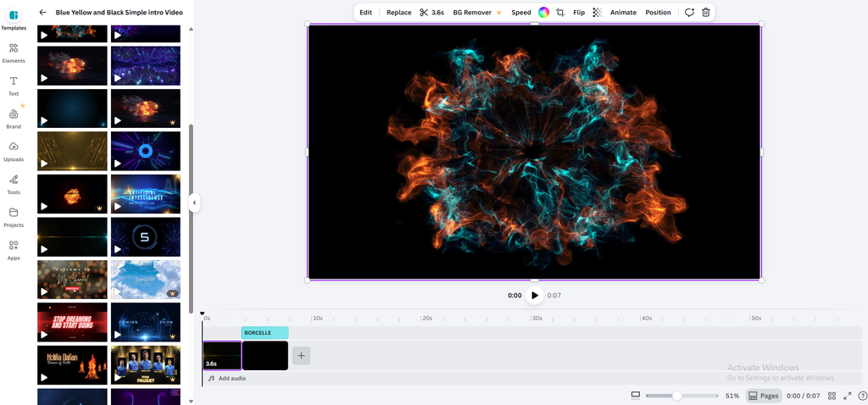Screen dimensions: 868x405
Task: Click the 0:00 / 0:07 time readout
Action: tap(804, 396)
